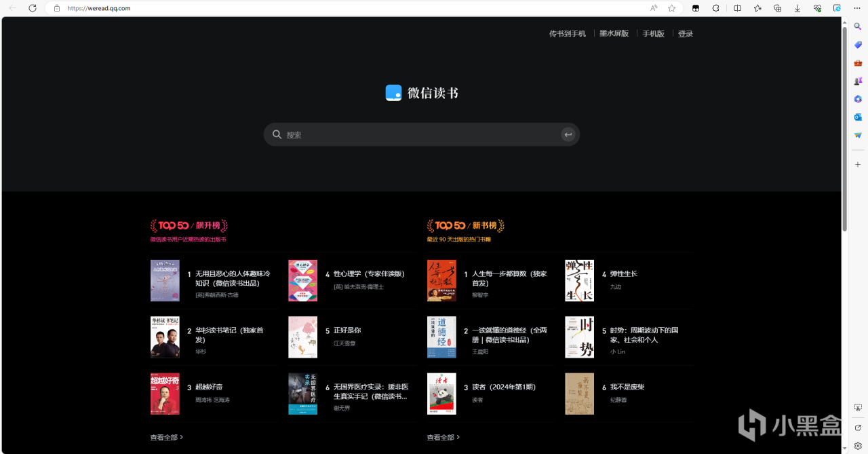868x454 pixels.
Task: Click the browser address bar URL
Action: [x=99, y=8]
